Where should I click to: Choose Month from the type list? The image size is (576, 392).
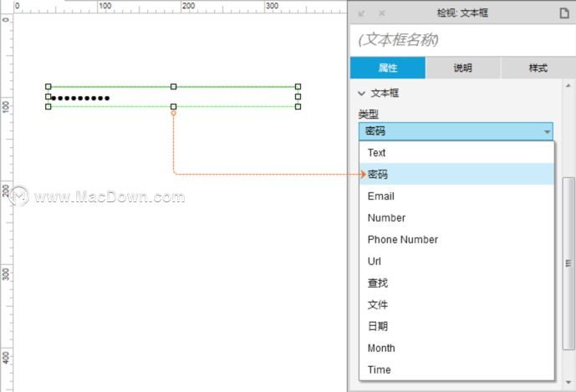456,348
